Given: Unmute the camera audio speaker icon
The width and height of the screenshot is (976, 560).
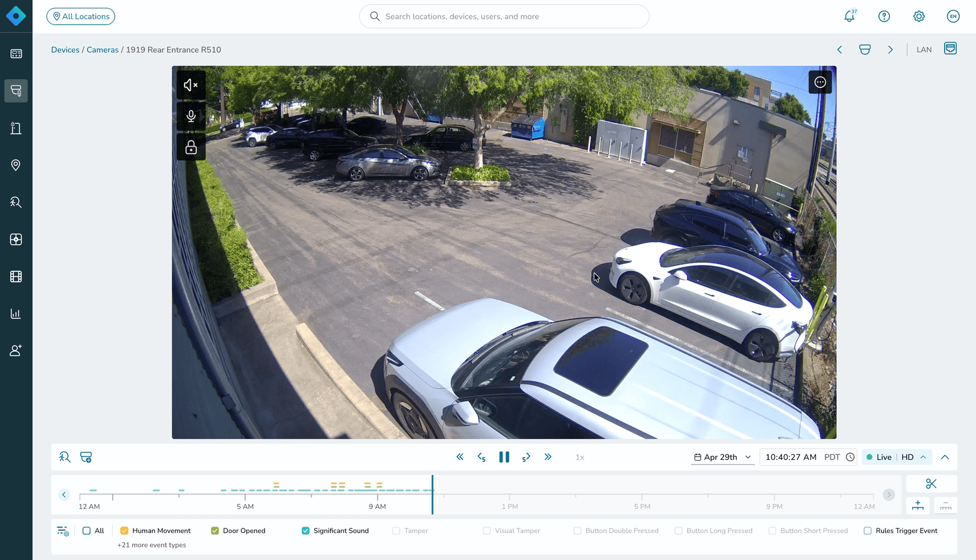Looking at the screenshot, I should [x=191, y=85].
